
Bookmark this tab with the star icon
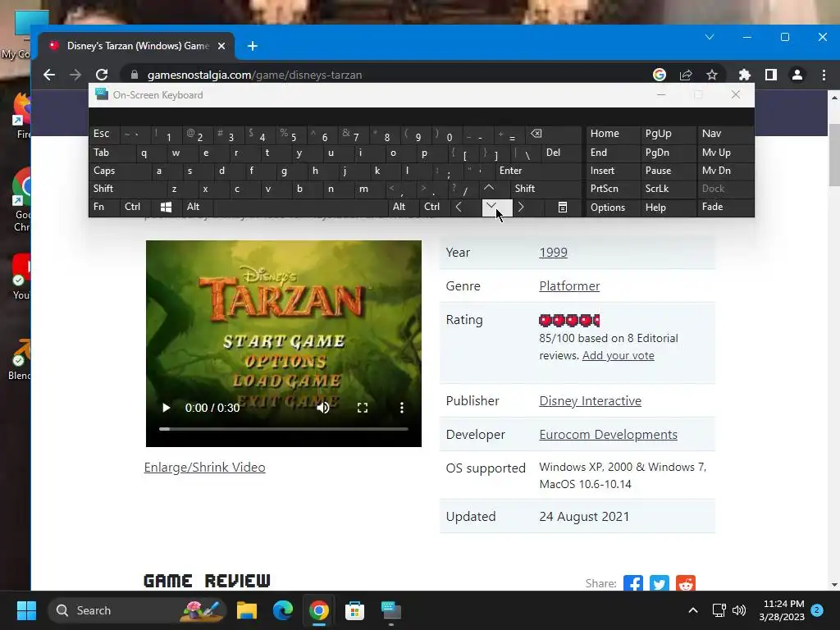(712, 75)
